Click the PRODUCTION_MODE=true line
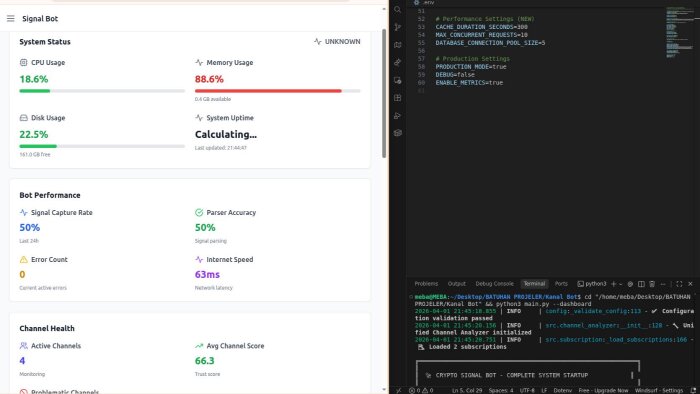The height and width of the screenshot is (394, 700). tap(471, 66)
